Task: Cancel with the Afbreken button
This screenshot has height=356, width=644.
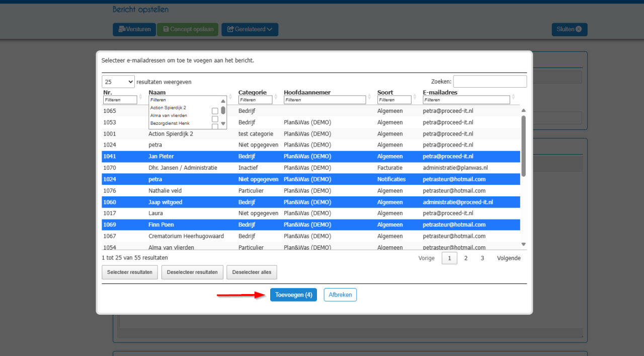Action: tap(340, 295)
